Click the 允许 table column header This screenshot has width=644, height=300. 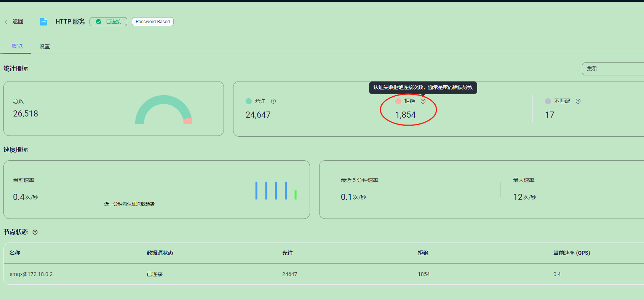click(x=288, y=253)
